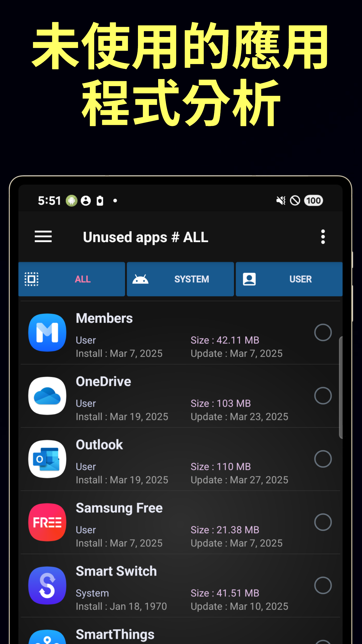The height and width of the screenshot is (644, 362).
Task: Click the OneDrive app icon
Action: [47, 396]
